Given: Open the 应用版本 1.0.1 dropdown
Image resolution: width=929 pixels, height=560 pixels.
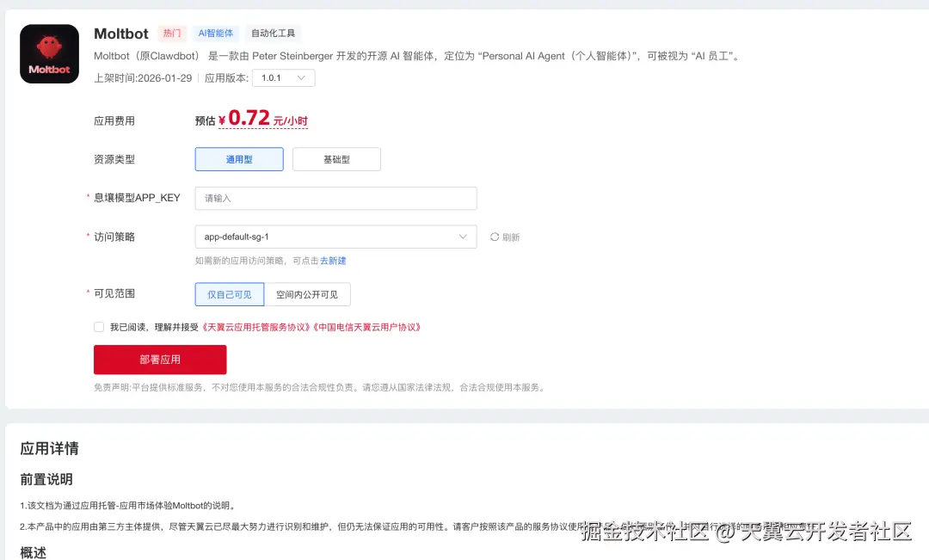Looking at the screenshot, I should point(283,78).
